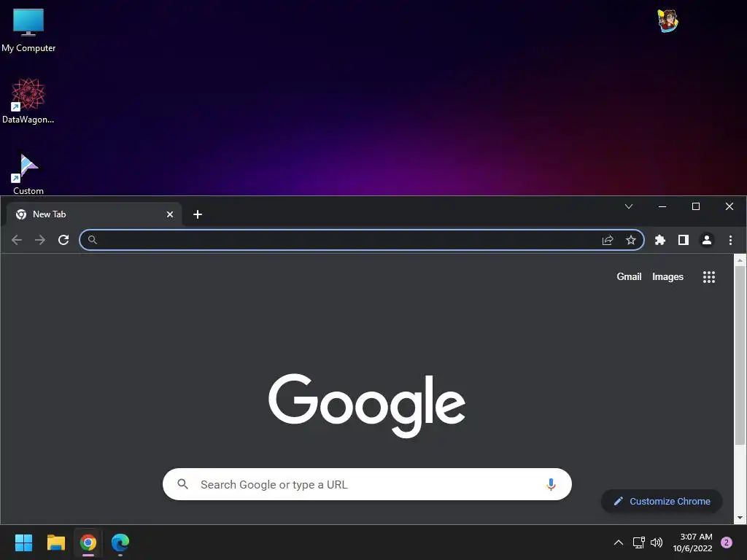Expand the tab search chevron
The height and width of the screenshot is (560, 747).
[629, 206]
